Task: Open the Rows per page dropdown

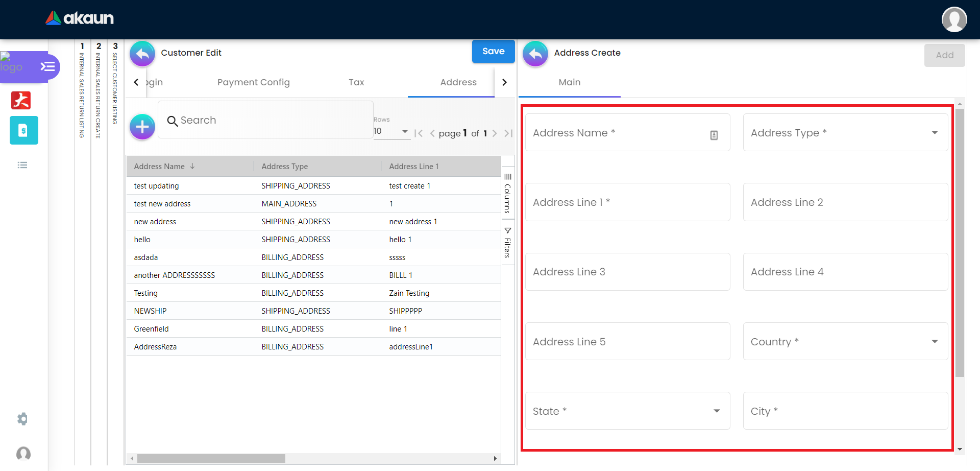Action: pyautogui.click(x=391, y=131)
